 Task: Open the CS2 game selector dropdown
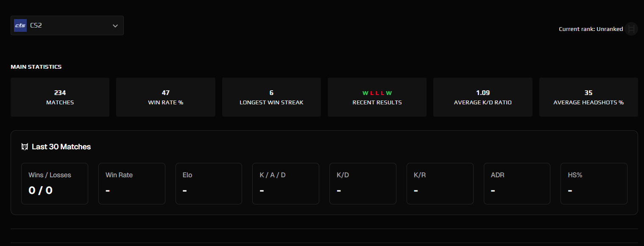pyautogui.click(x=67, y=25)
